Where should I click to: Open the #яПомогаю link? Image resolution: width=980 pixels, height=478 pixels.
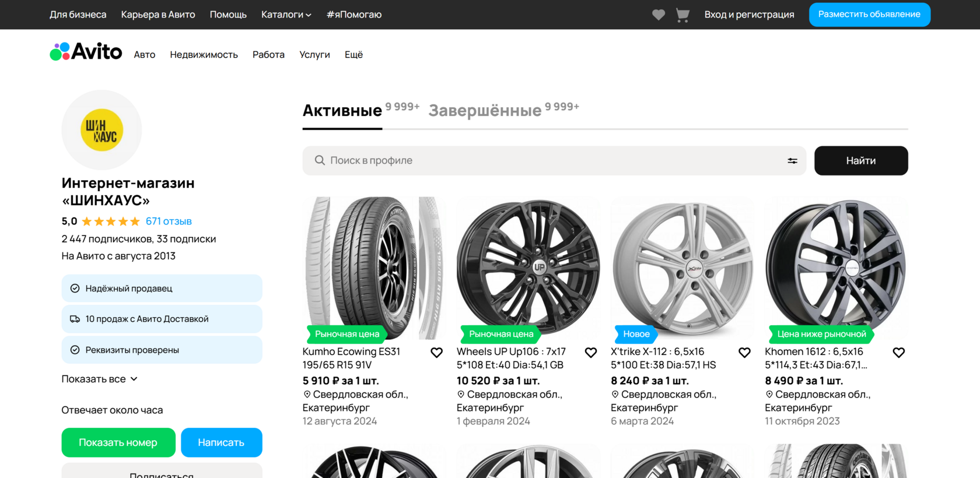[353, 15]
